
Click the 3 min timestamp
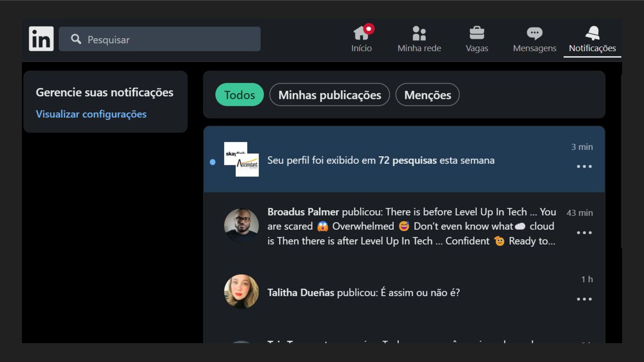[x=582, y=147]
